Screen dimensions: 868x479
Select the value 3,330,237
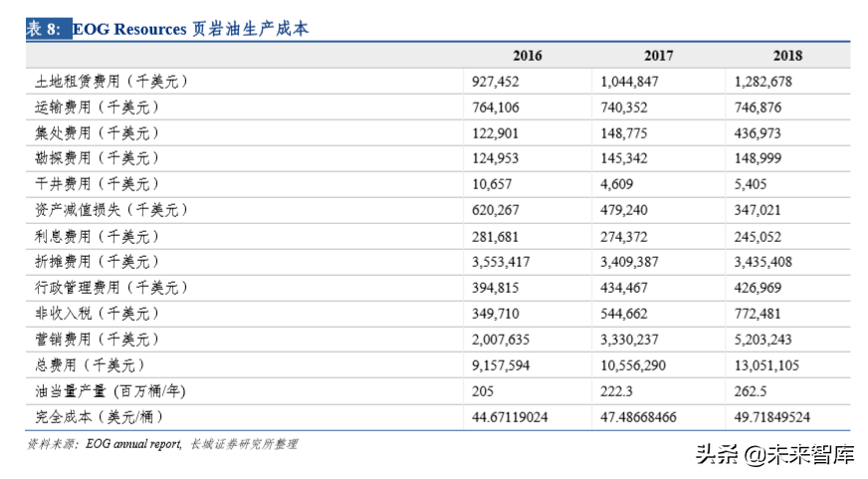point(629,340)
